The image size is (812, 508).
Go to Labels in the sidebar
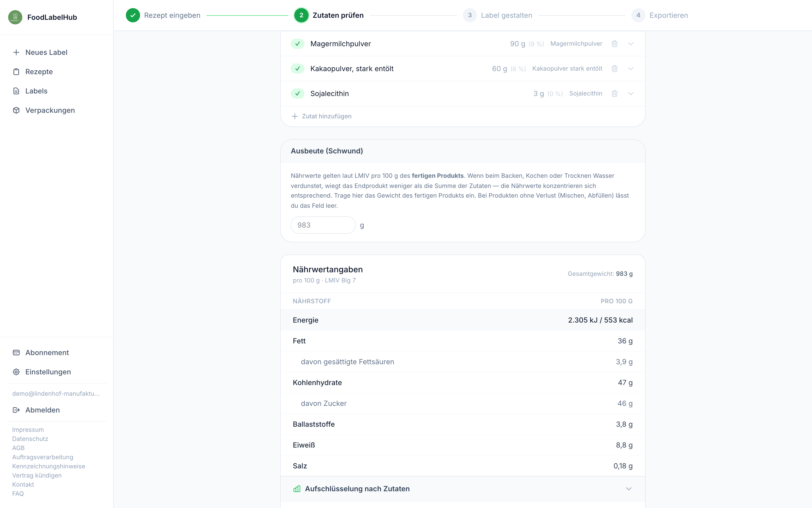click(56, 91)
